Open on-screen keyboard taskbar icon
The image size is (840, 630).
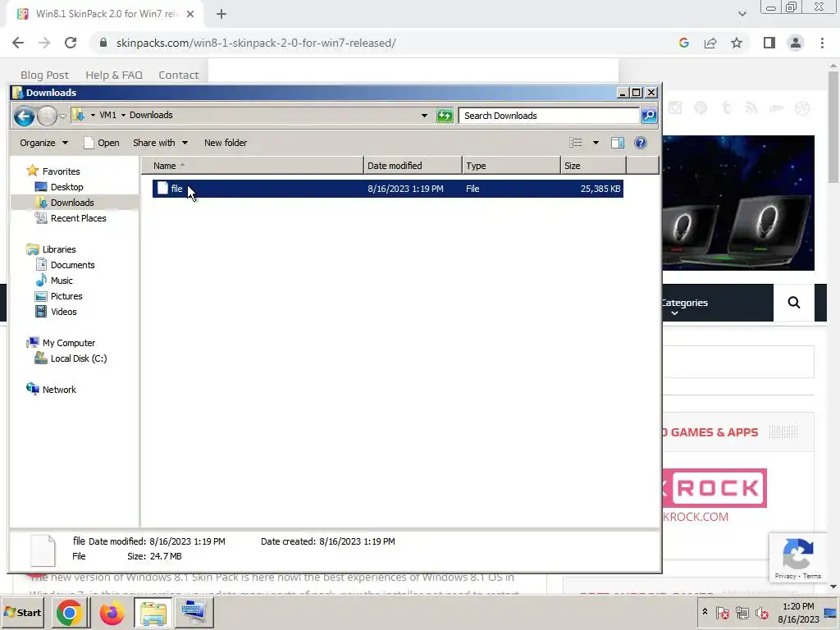[194, 612]
